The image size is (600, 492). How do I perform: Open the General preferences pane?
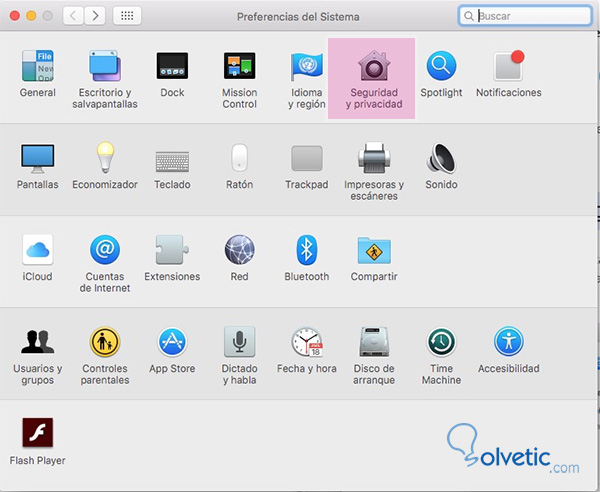click(x=38, y=66)
